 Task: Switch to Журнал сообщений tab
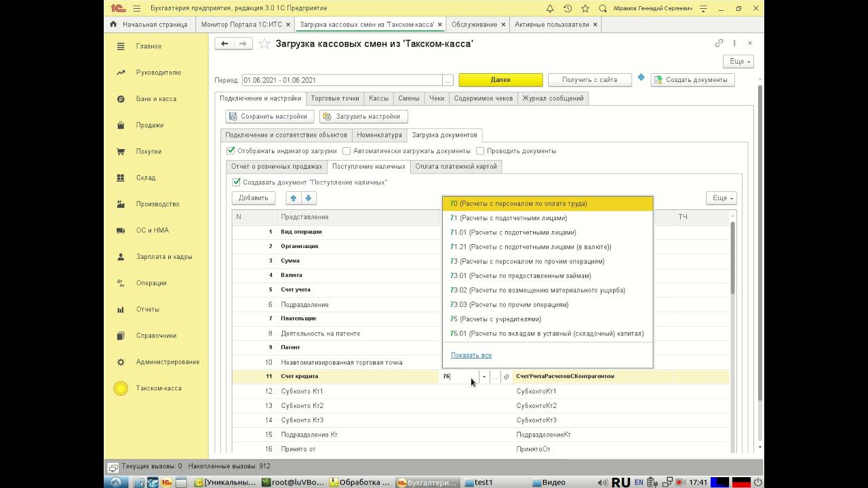[x=553, y=98]
